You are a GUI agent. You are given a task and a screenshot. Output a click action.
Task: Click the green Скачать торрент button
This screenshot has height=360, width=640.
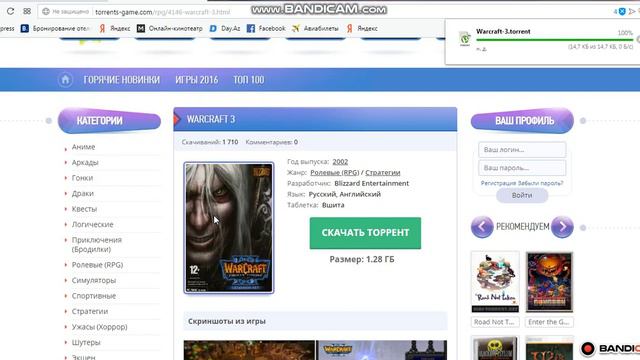pyautogui.click(x=365, y=233)
